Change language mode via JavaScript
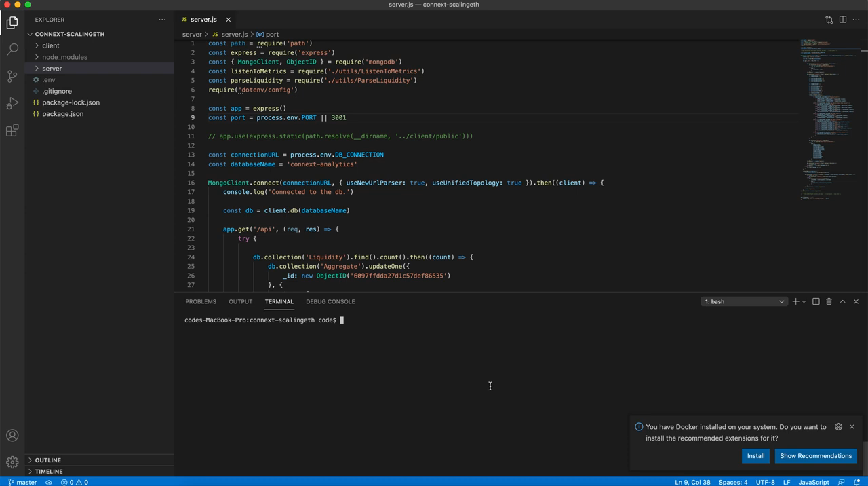This screenshot has width=868, height=486. 814,482
